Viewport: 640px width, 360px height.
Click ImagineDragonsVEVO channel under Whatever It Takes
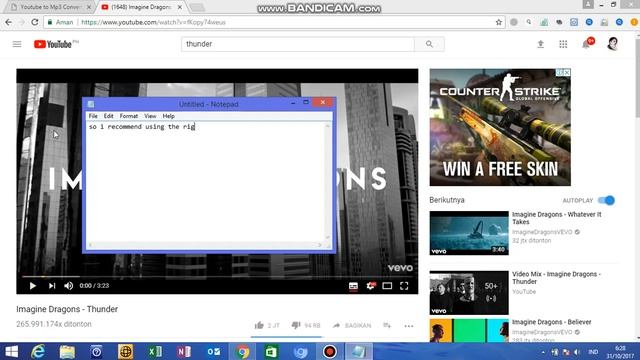542,232
